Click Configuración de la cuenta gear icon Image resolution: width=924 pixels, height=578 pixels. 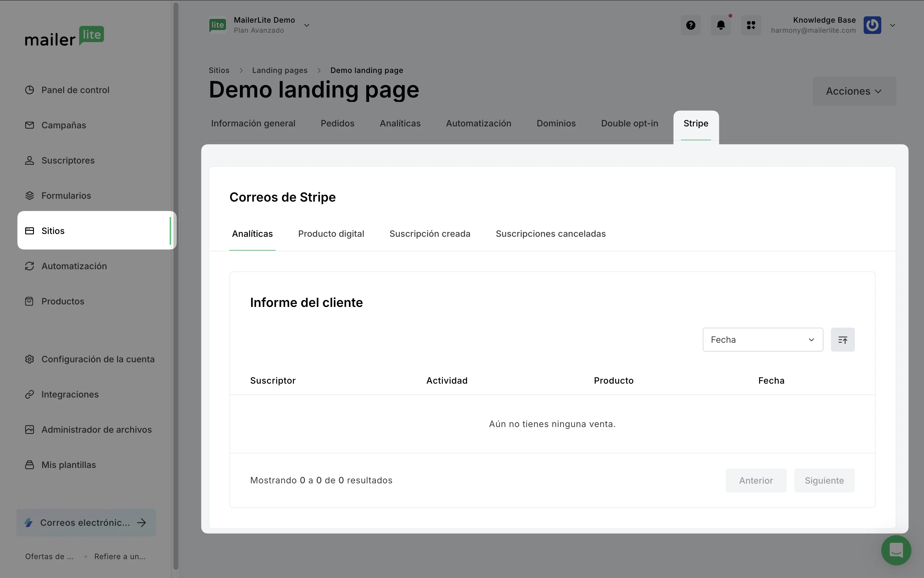tap(30, 359)
